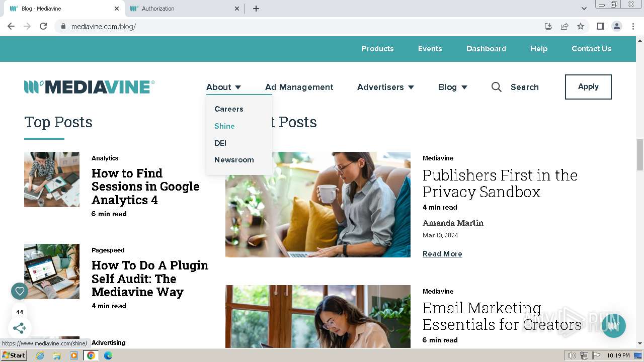644x362 pixels.
Task: Select Shine in About menu
Action: pos(224,126)
